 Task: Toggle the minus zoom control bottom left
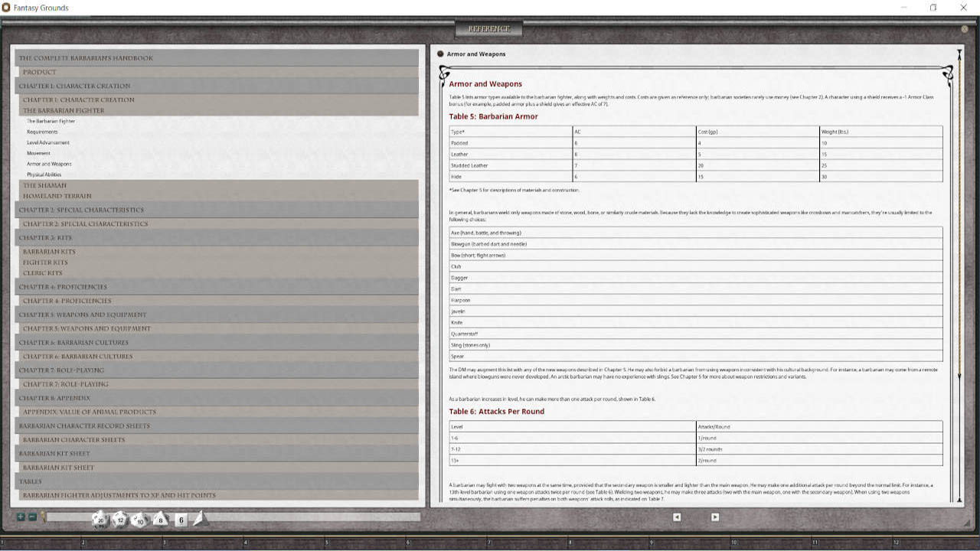[31, 517]
